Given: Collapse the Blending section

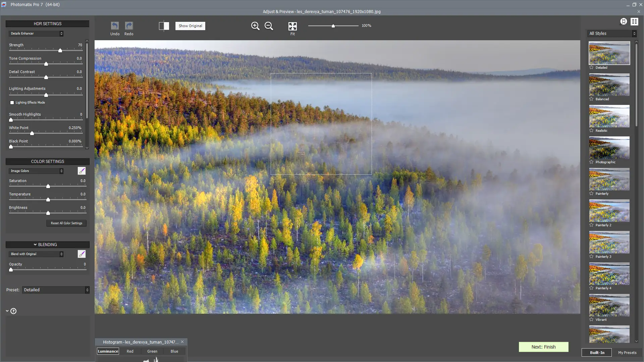Looking at the screenshot, I should point(35,245).
